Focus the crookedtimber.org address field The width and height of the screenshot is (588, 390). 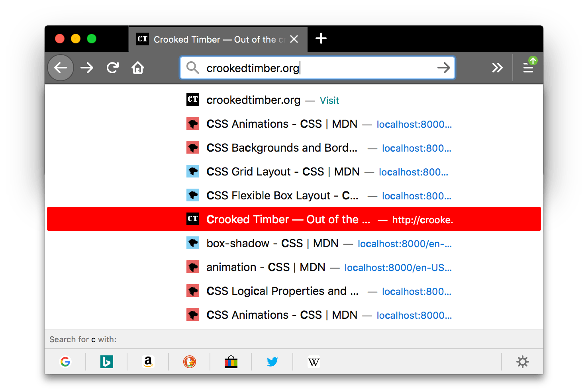point(318,68)
